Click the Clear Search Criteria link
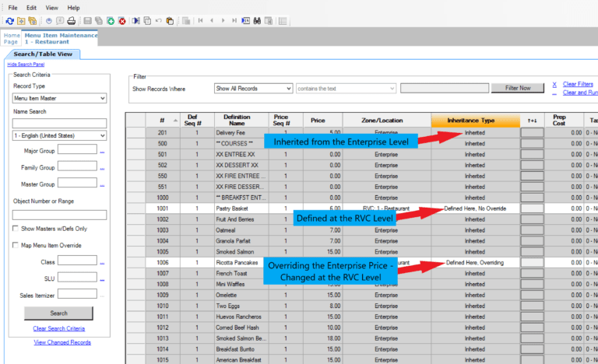Image resolution: width=598 pixels, height=364 pixels. pyautogui.click(x=59, y=328)
